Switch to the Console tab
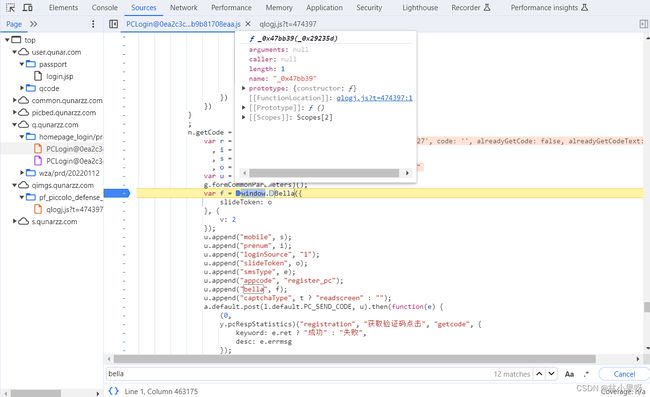Viewport: 650px width, 397px height. coord(104,7)
